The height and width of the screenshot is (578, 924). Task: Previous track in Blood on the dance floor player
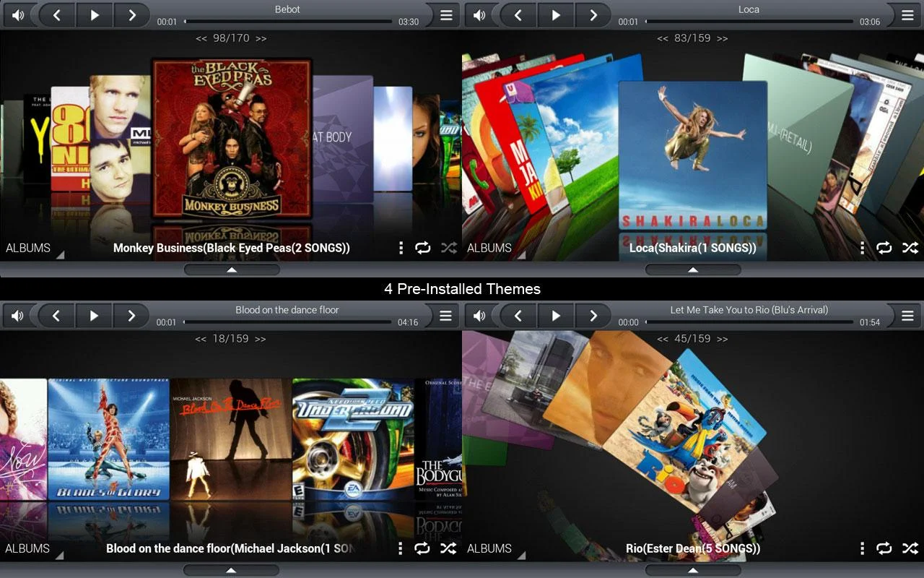coord(56,316)
